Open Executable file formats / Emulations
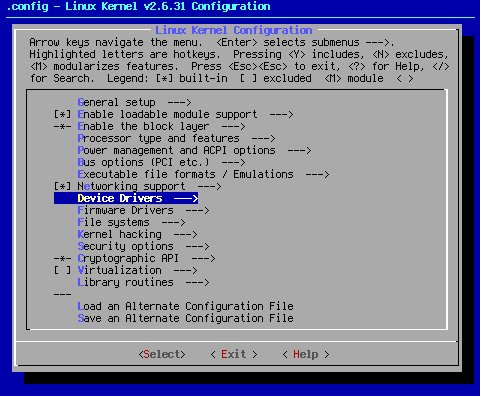The image size is (480, 396). click(x=203, y=174)
